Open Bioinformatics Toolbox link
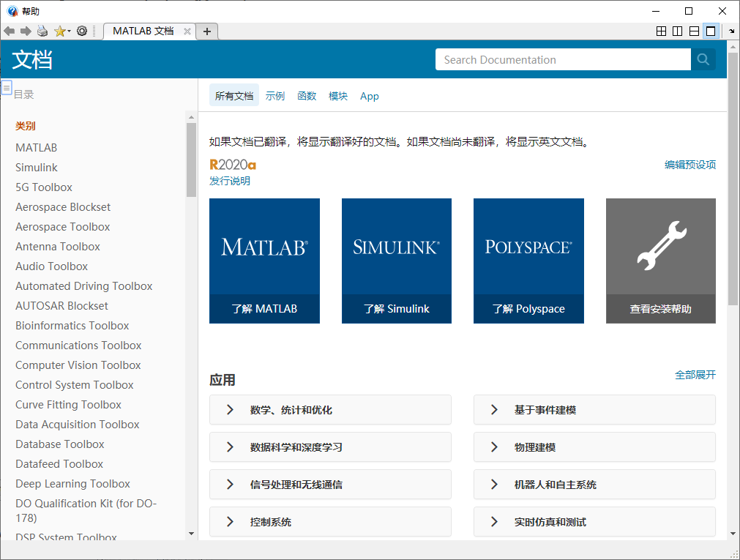Screen dimensions: 740x560 click(72, 326)
